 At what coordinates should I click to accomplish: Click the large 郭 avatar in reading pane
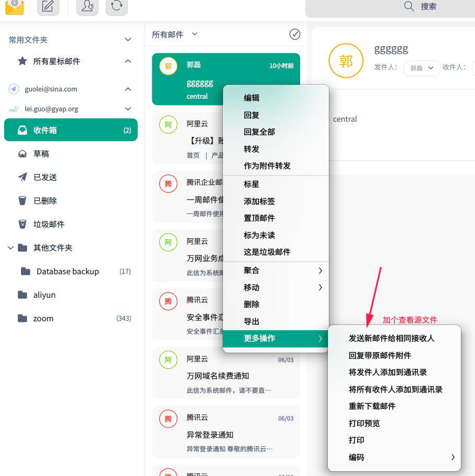(346, 61)
